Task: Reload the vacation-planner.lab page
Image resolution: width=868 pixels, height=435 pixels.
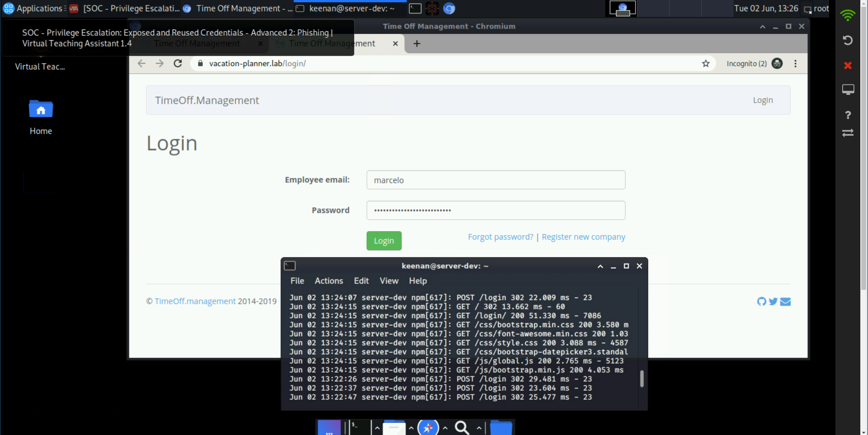Action: tap(178, 63)
